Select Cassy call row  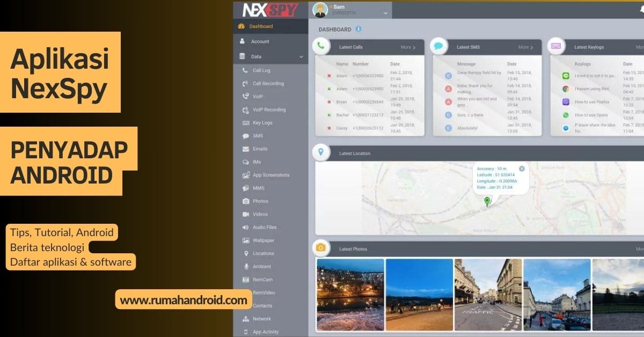coord(371,128)
